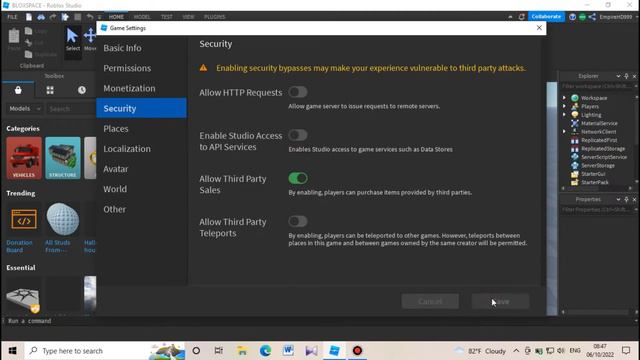
Task: Open Toolbox Marketplace bag tab
Action: pyautogui.click(x=18, y=90)
